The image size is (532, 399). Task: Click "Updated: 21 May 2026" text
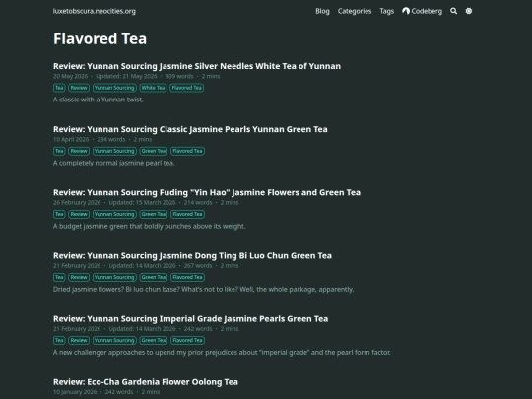pos(126,76)
